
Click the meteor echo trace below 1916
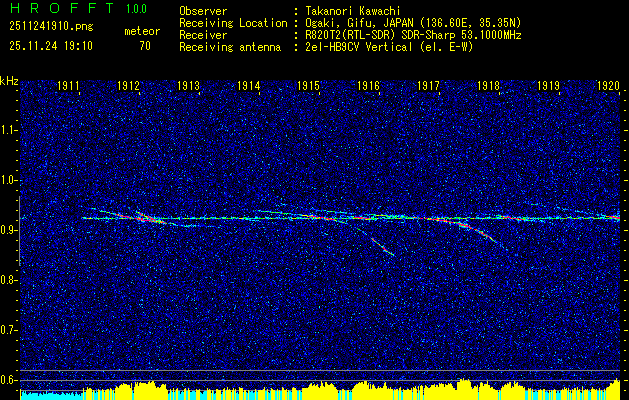pyautogui.click(x=381, y=245)
